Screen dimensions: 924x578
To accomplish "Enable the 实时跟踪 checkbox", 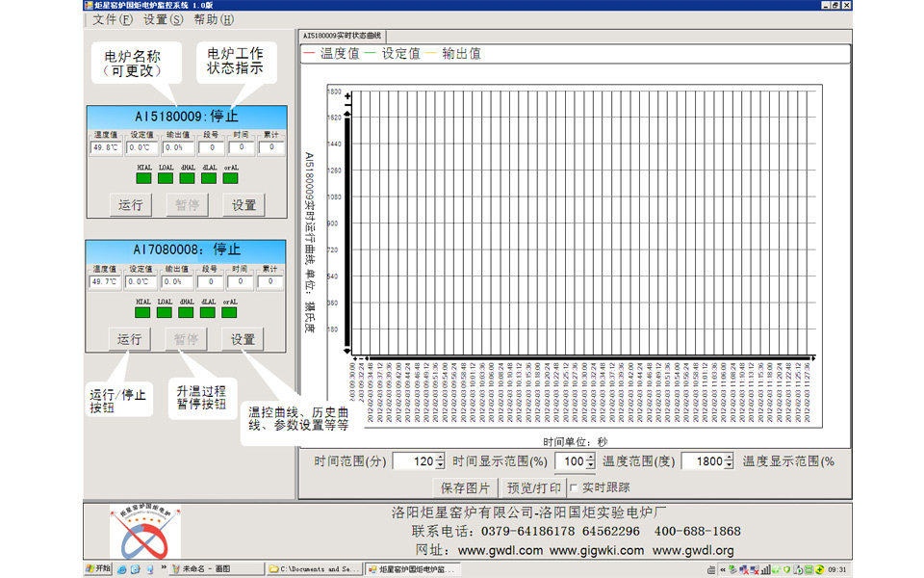I will 574,487.
